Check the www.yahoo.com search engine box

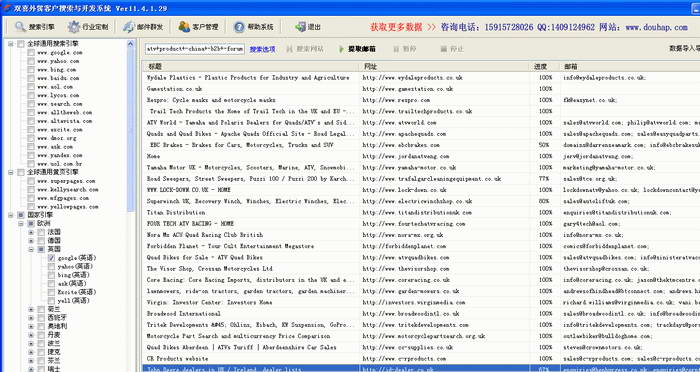tap(31, 61)
